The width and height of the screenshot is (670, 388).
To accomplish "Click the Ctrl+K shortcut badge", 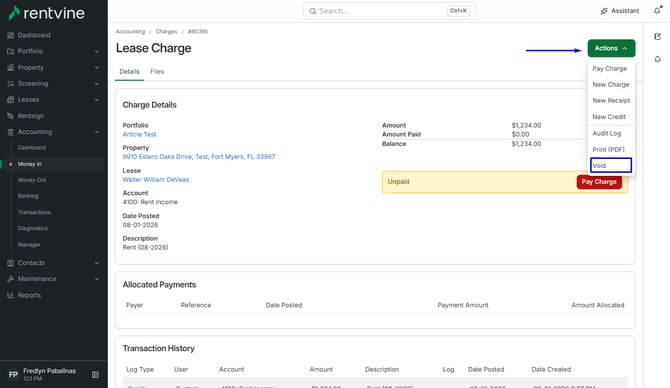I will 458,11.
